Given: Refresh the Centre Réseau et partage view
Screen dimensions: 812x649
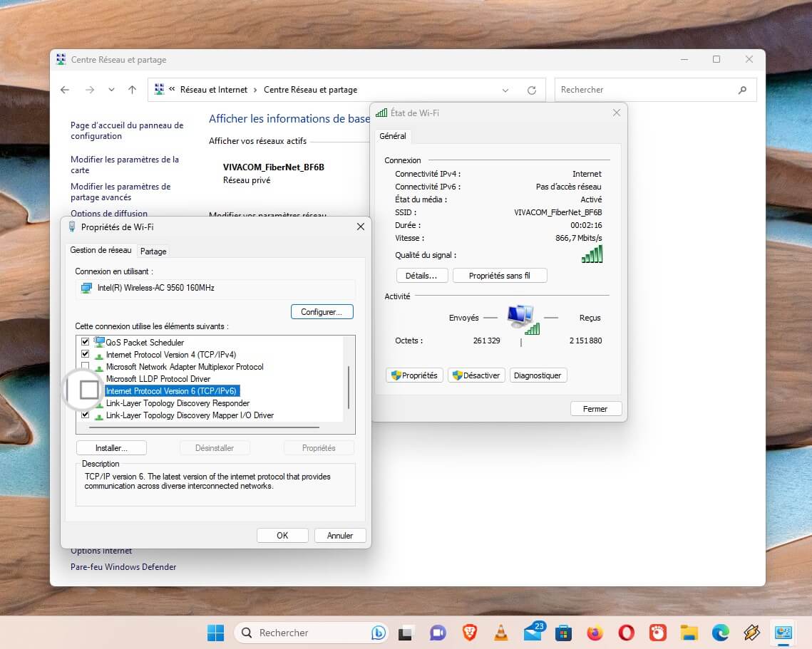Looking at the screenshot, I should click(x=531, y=90).
